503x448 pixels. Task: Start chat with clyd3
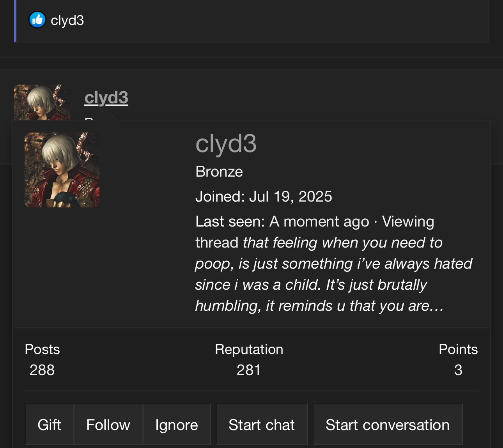[x=262, y=425]
